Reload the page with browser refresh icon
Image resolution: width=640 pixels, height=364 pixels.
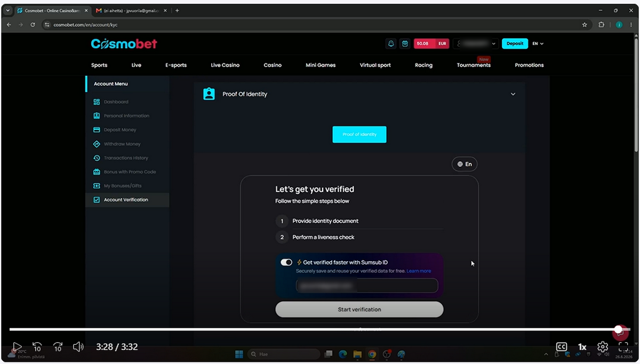click(33, 25)
